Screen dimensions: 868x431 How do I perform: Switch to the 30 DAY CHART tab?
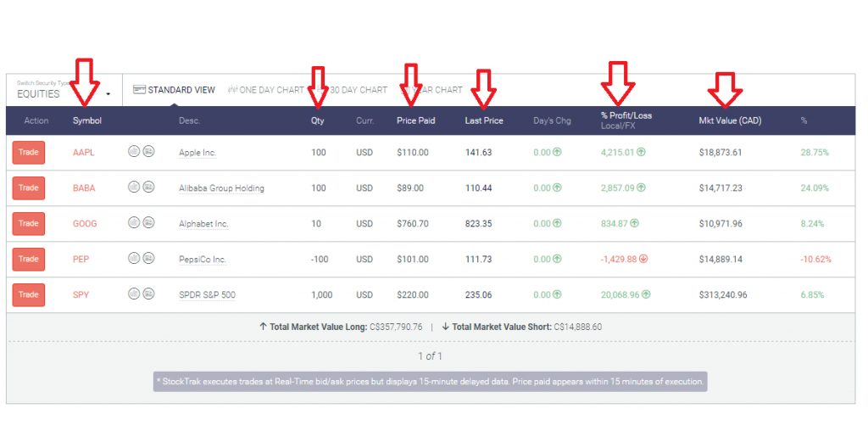tap(352, 90)
